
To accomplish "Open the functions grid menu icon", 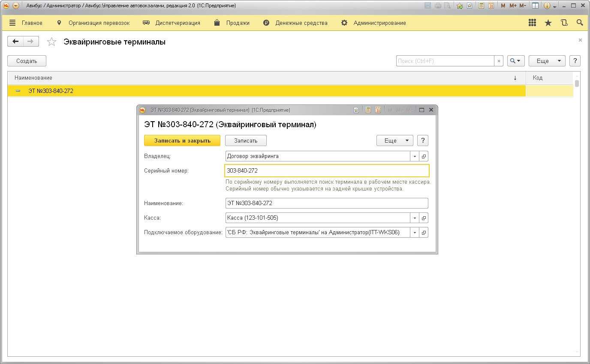I will tap(533, 23).
